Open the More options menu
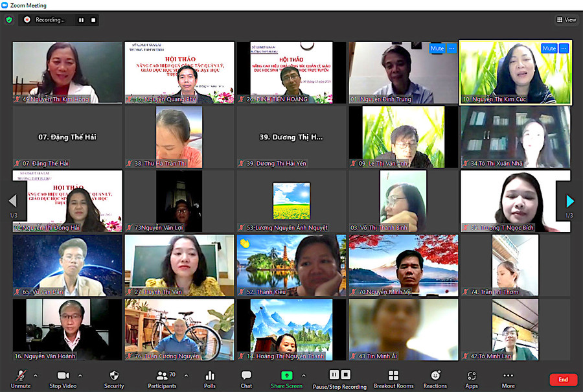Viewport: 583px width, 392px height. [x=508, y=376]
